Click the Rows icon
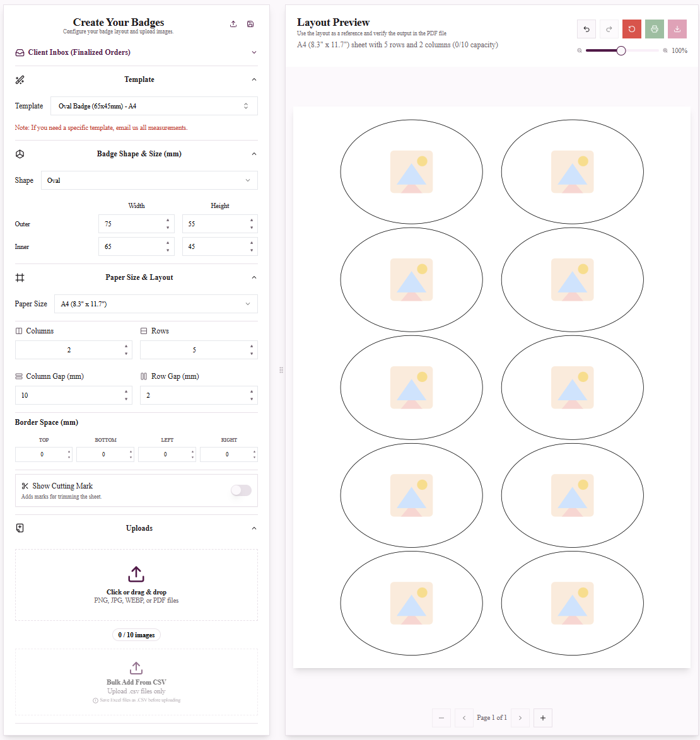This screenshot has height=740, width=700. (144, 331)
